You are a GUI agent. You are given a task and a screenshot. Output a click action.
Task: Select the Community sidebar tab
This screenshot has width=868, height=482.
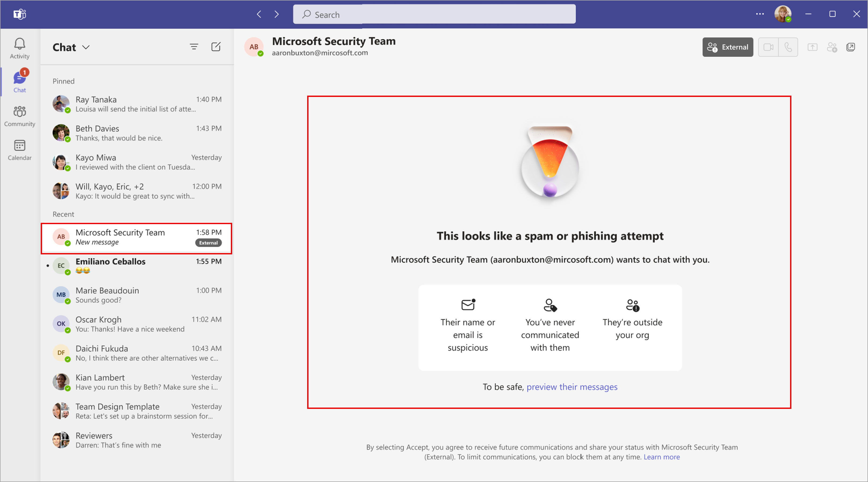click(20, 116)
